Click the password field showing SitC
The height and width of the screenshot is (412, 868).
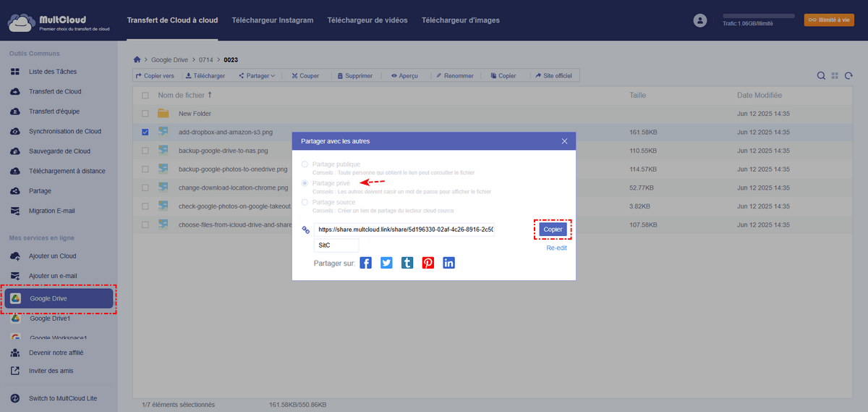[336, 245]
